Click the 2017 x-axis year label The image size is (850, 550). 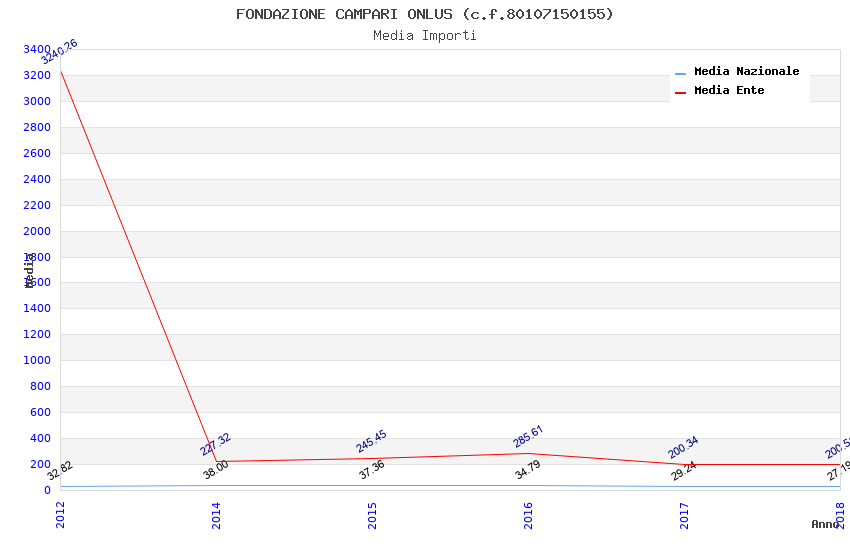(x=684, y=515)
